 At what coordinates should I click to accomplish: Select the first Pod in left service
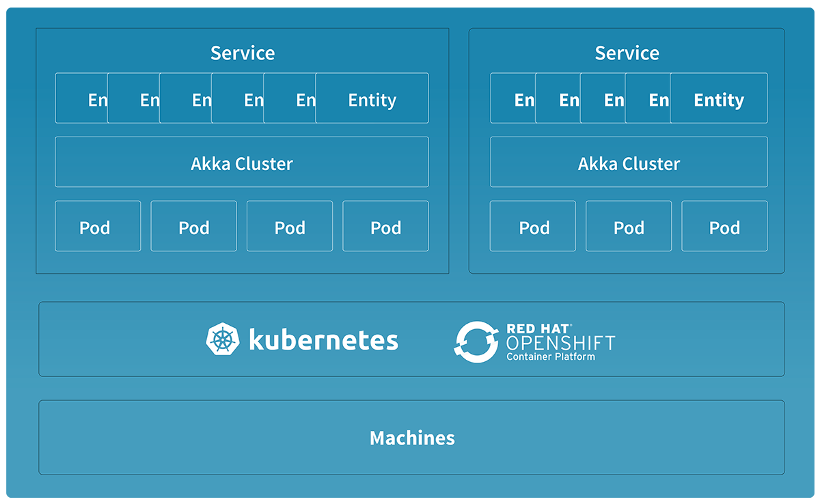pos(98,226)
